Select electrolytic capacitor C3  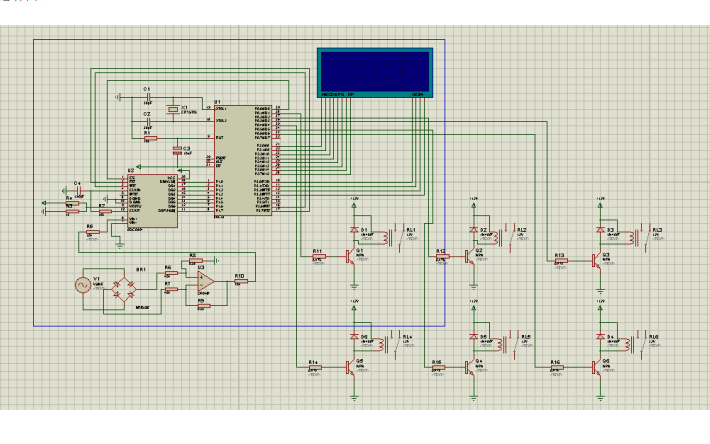[178, 151]
